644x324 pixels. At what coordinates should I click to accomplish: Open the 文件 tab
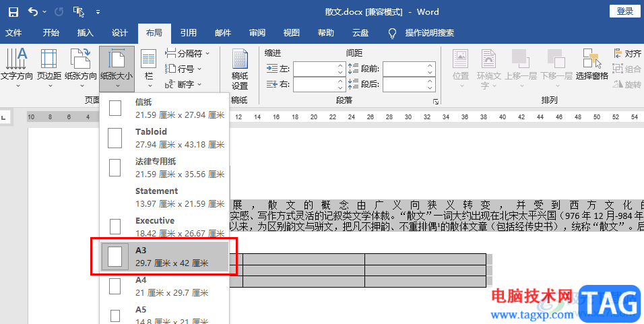pos(13,33)
